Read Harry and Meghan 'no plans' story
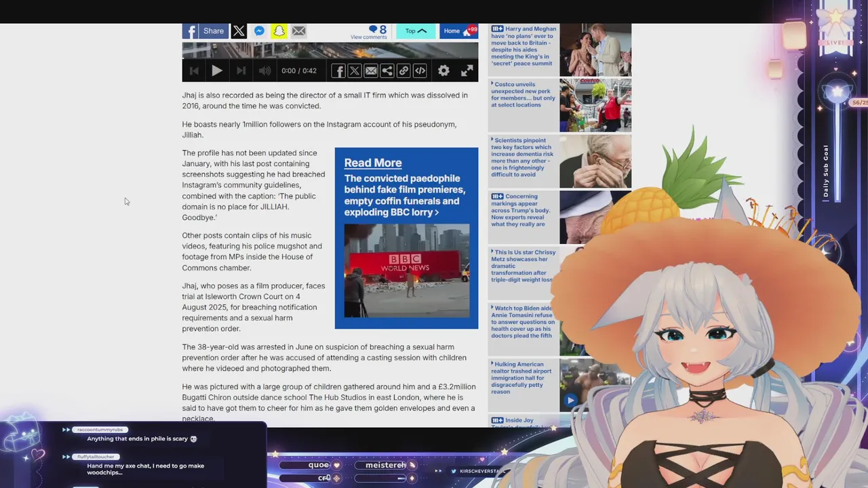Viewport: 868px width, 488px height. coord(524,46)
